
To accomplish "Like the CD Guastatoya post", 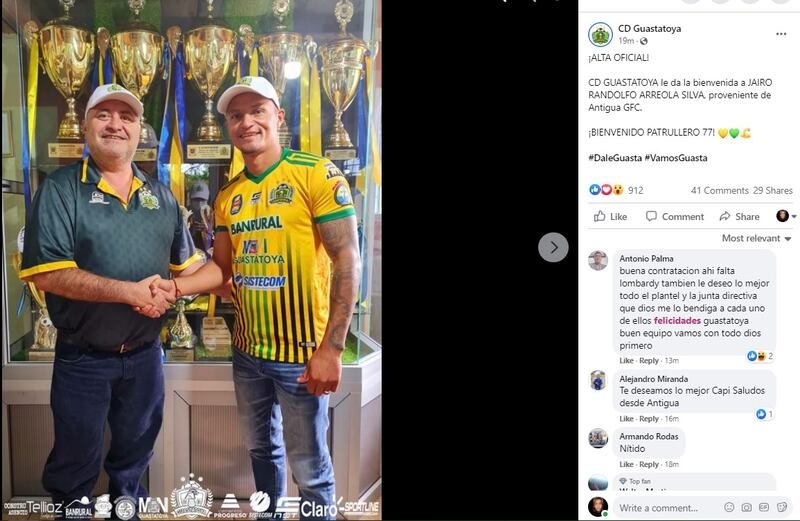I will pos(610,216).
